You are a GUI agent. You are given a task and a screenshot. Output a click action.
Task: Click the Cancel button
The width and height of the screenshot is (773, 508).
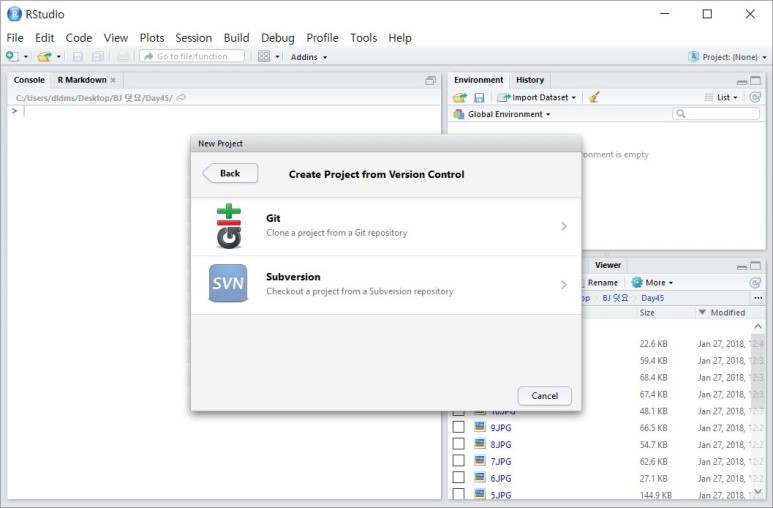[x=545, y=396]
